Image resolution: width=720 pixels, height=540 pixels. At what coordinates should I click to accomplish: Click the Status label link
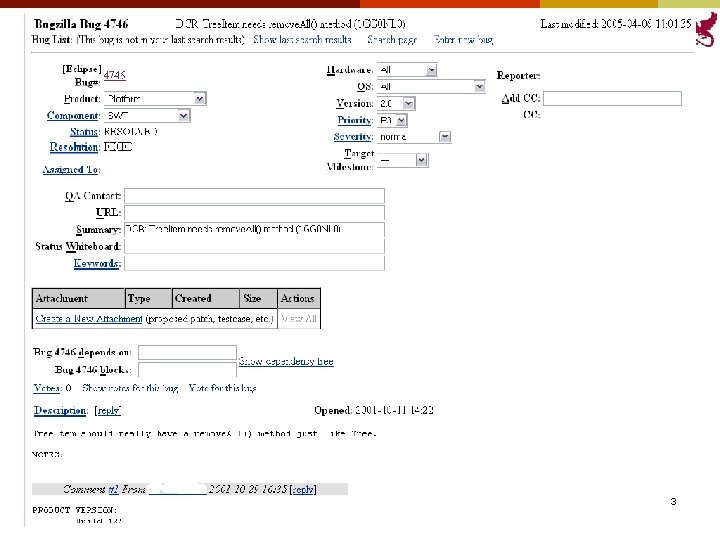tap(85, 132)
